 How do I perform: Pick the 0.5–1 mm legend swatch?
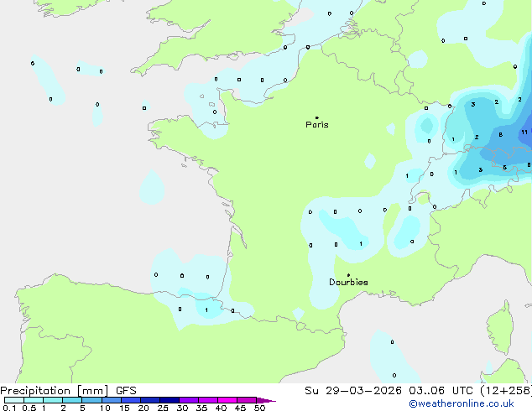pos(34,400)
